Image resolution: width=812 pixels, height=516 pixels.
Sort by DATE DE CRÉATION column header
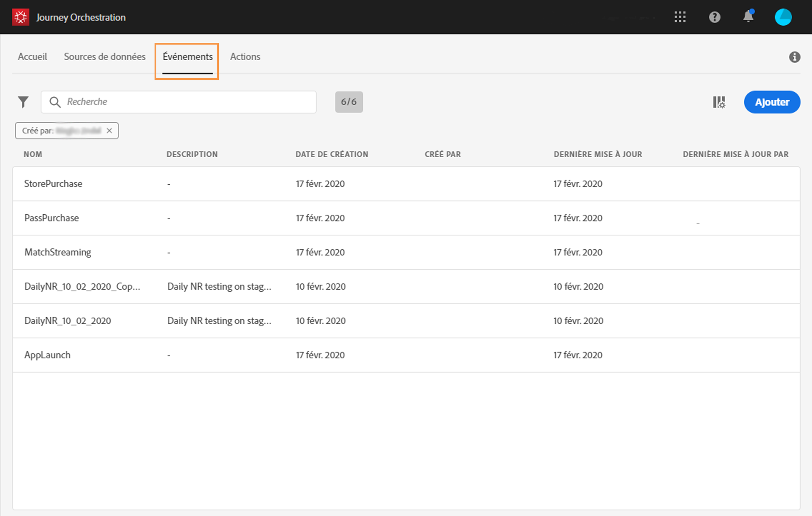(332, 154)
